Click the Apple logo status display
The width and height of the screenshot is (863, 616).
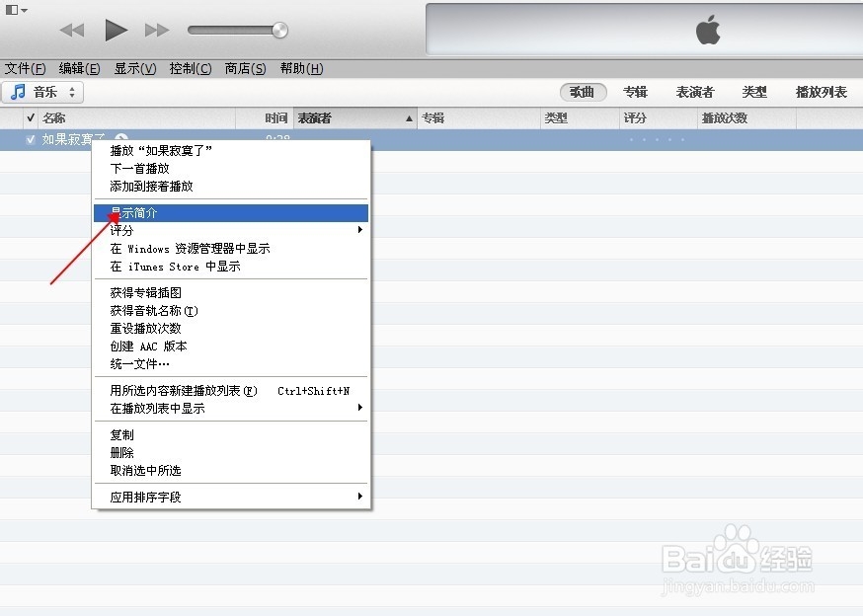(x=708, y=30)
